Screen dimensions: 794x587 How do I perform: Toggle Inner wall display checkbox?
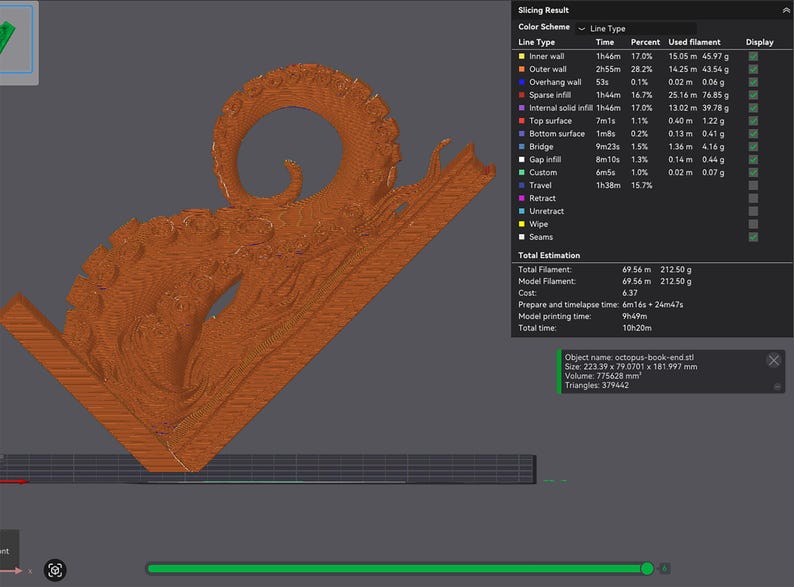(x=753, y=56)
